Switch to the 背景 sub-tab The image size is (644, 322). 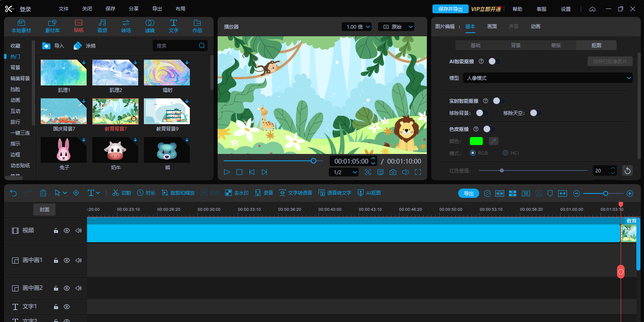coord(516,45)
